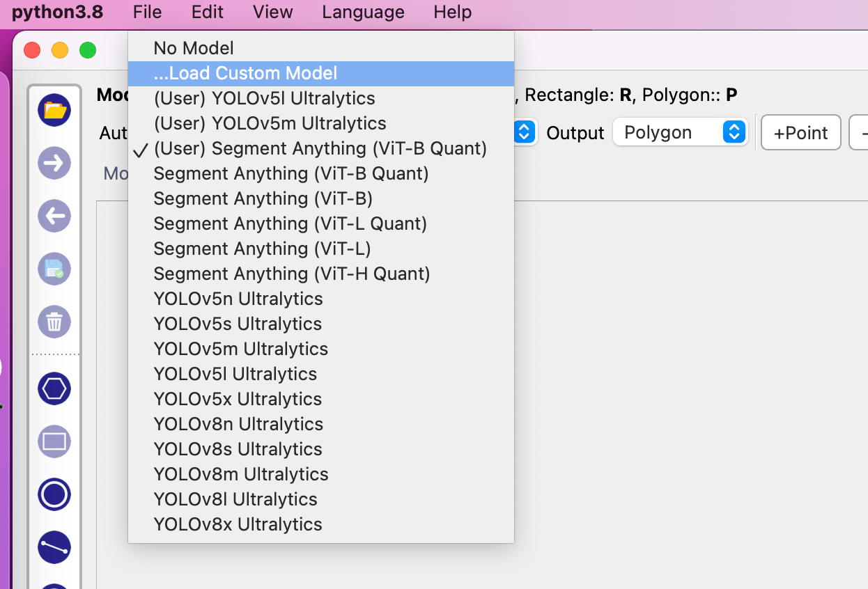Image resolution: width=868 pixels, height=589 pixels.
Task: Go to next image arrow icon
Action: [54, 163]
